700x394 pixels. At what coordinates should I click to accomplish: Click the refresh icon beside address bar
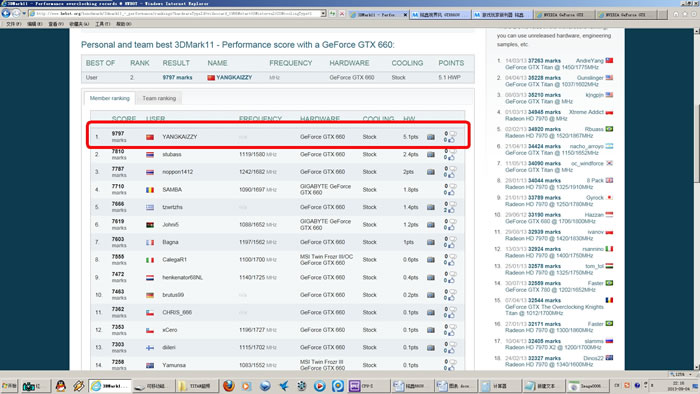coord(333,14)
